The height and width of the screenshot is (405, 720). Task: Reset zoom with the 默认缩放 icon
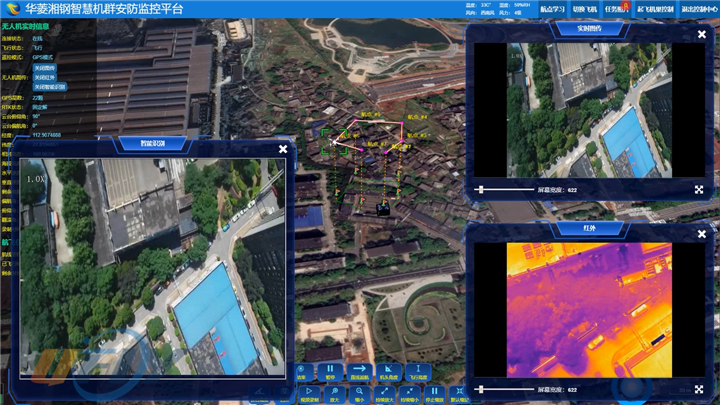[x=459, y=394]
